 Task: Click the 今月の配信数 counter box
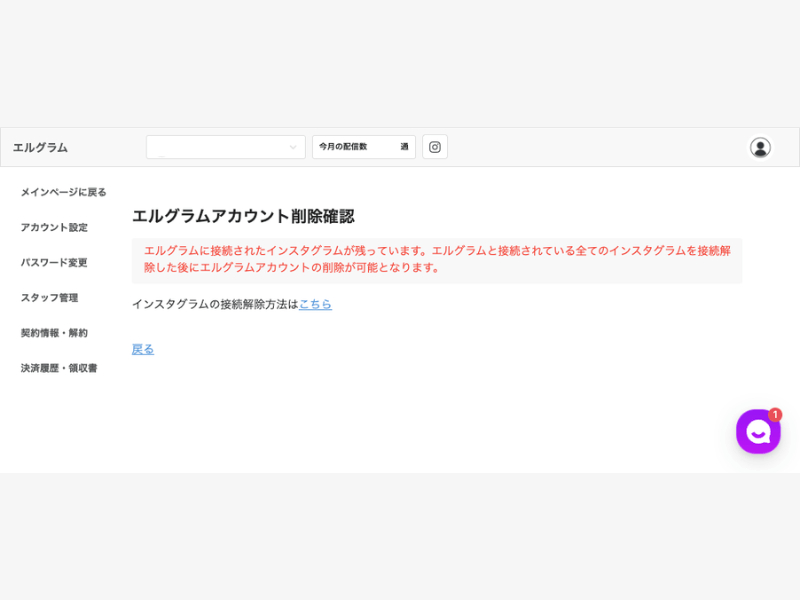tap(364, 147)
